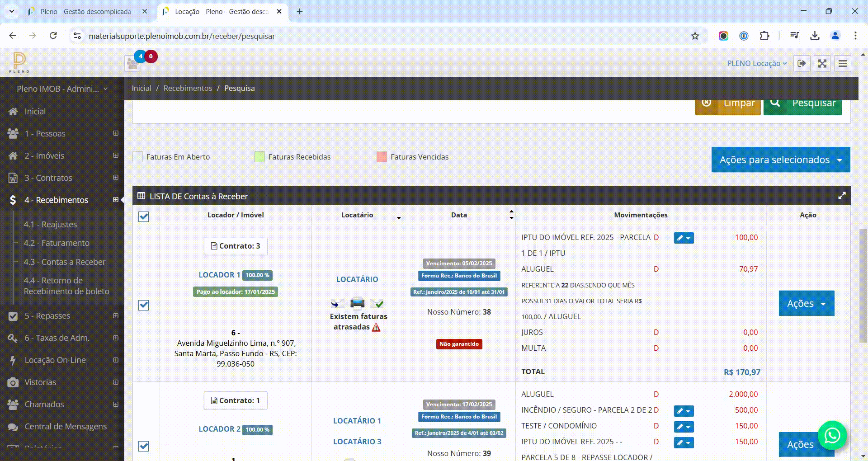The width and height of the screenshot is (868, 461).
Task: Click the WhatsApp chat floating icon
Action: click(x=832, y=435)
